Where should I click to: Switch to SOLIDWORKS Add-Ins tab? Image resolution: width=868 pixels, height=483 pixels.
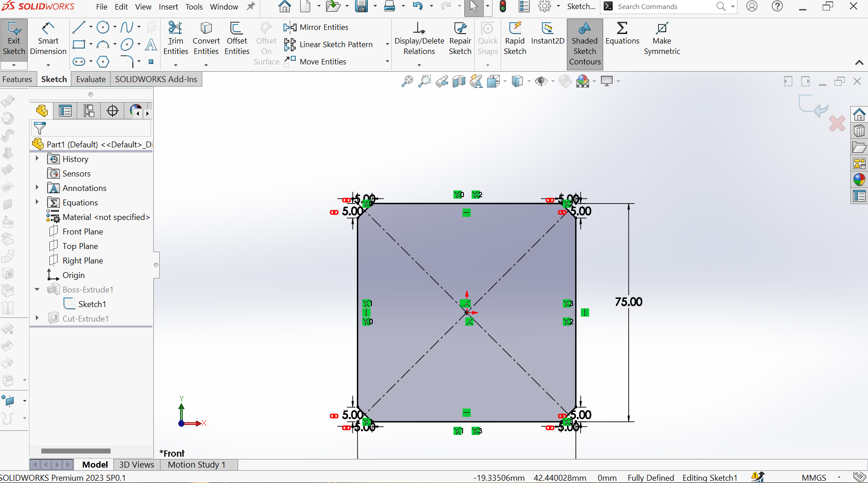(156, 79)
